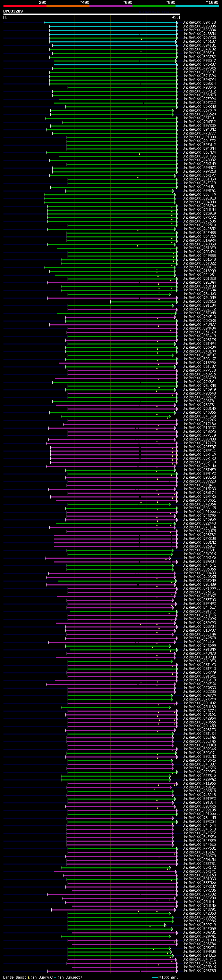Click the red identity legend segment
The height and width of the screenshot is (980, 222).
[x=25, y=6]
